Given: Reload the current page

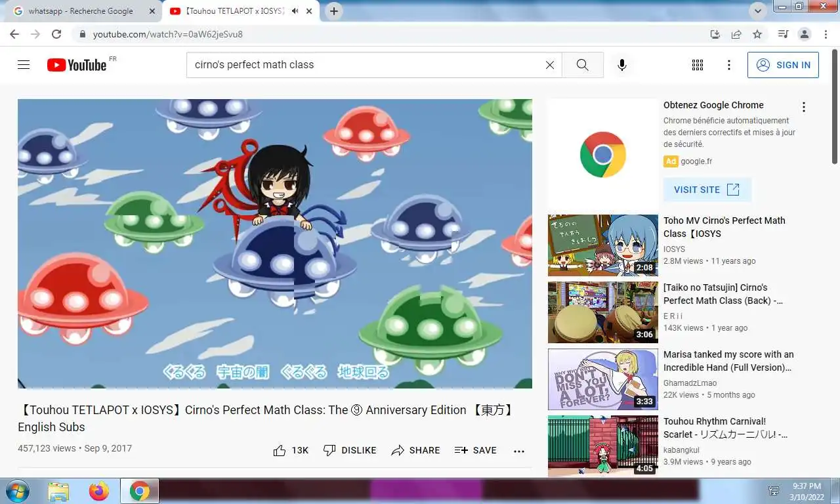Looking at the screenshot, I should click(x=56, y=34).
